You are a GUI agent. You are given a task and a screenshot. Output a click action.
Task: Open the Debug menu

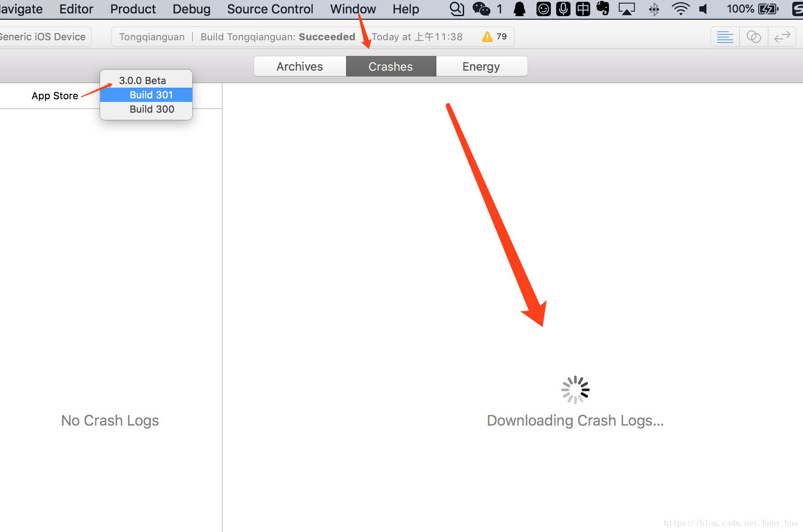[191, 9]
